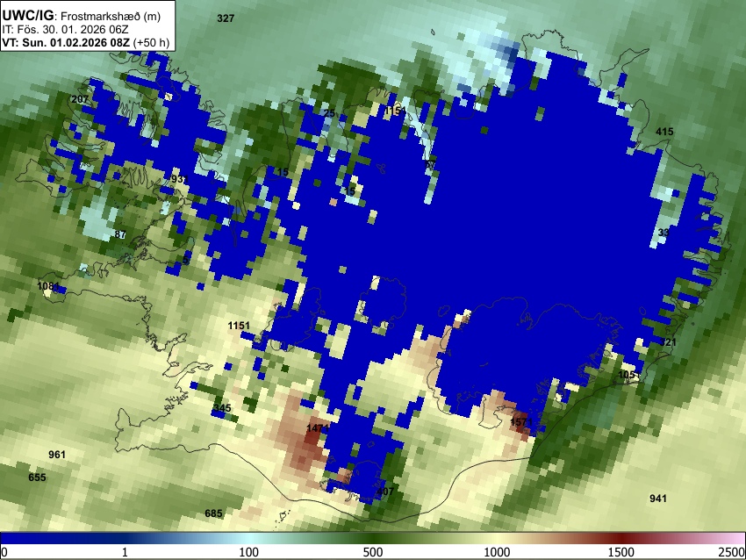Select the "IT: Fös. 30. 01. 2026 06Z" line

(x=65, y=30)
